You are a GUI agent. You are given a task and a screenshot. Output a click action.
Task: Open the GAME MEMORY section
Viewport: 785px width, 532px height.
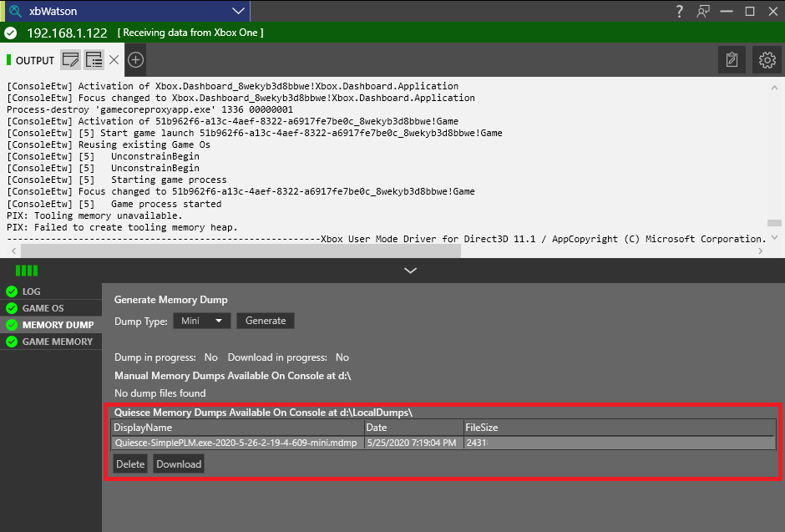tap(51, 342)
